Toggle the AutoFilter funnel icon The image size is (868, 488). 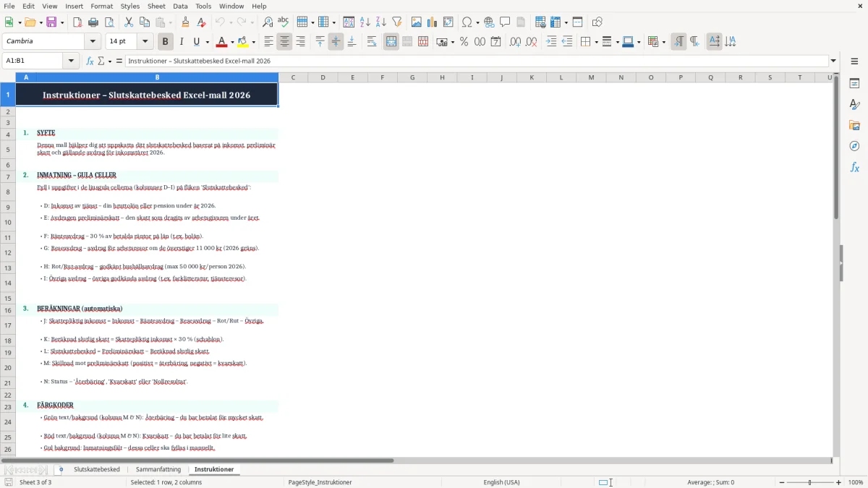coord(396,22)
